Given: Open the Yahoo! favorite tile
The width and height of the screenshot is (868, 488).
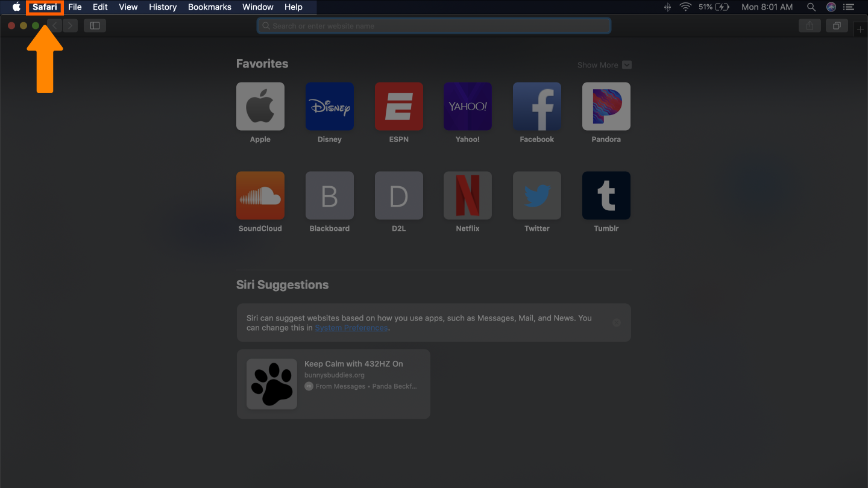Looking at the screenshot, I should pos(468,107).
